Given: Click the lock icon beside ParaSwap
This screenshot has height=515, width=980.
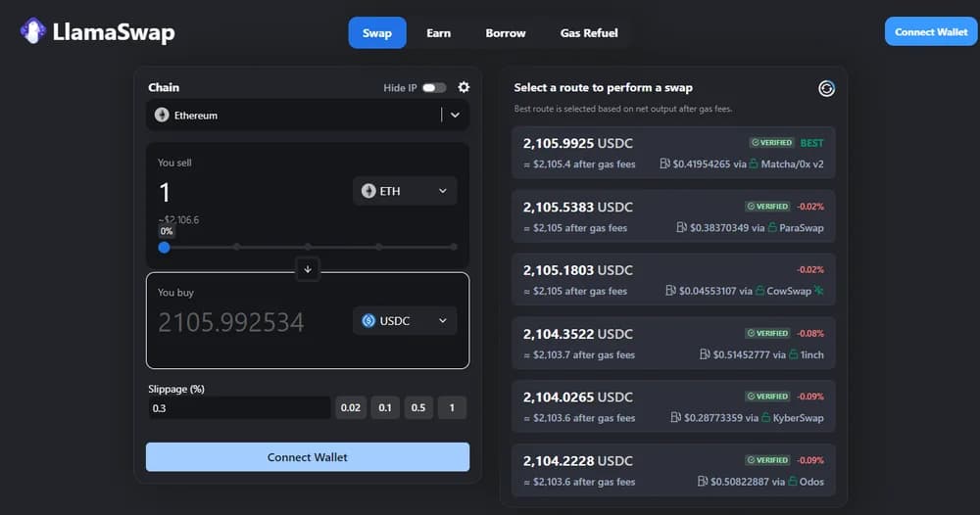Looking at the screenshot, I should [x=772, y=228].
